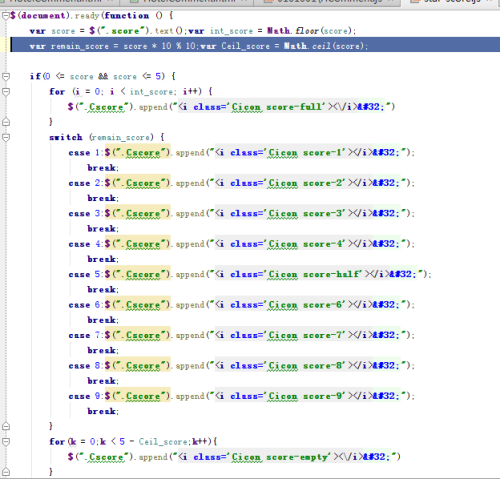Fold the for (k = 0) loop
500x479 pixels.
(5, 442)
